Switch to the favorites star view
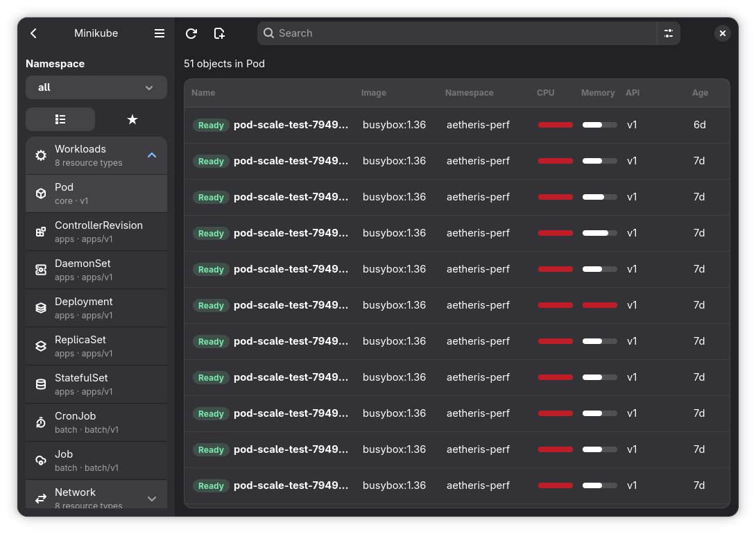This screenshot has height=534, width=756. [x=132, y=119]
